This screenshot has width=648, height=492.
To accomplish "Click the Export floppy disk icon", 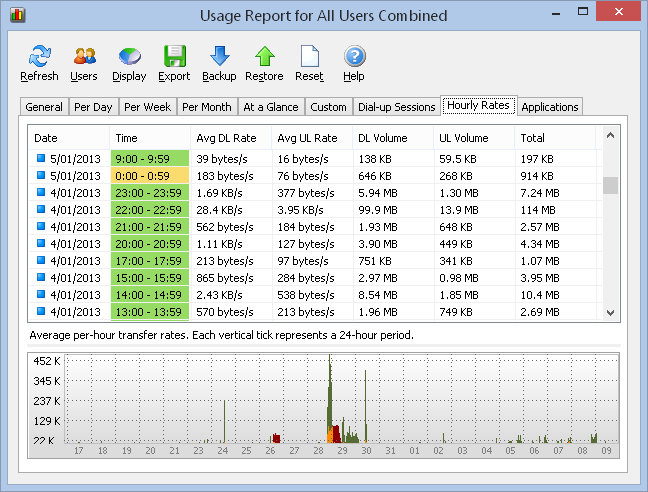I will (175, 56).
